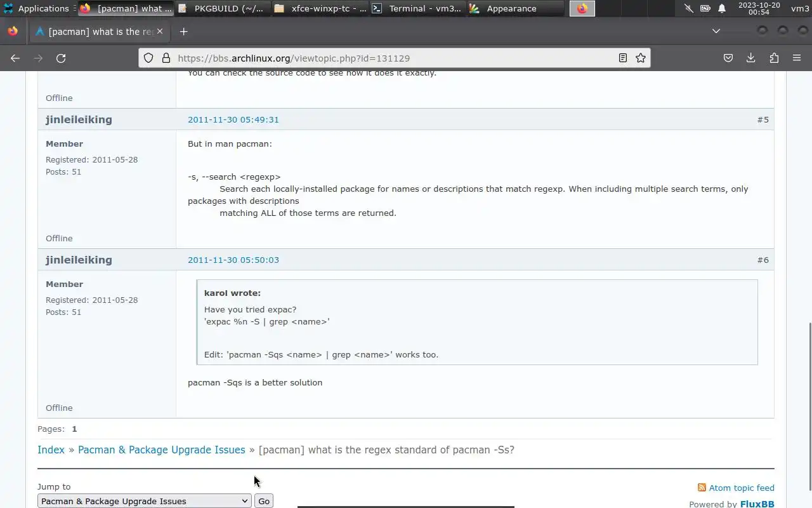
Task: Open timestamp link 2011-11-30 05:49:31
Action: click(233, 119)
